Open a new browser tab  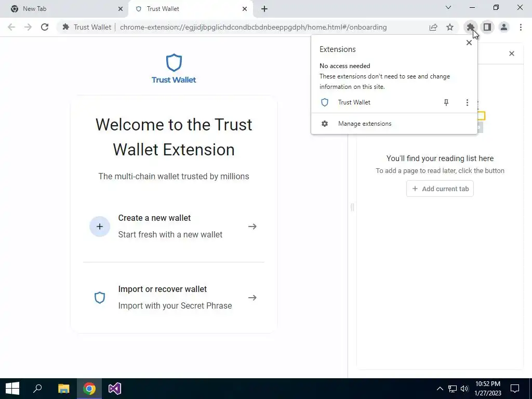coord(264,9)
